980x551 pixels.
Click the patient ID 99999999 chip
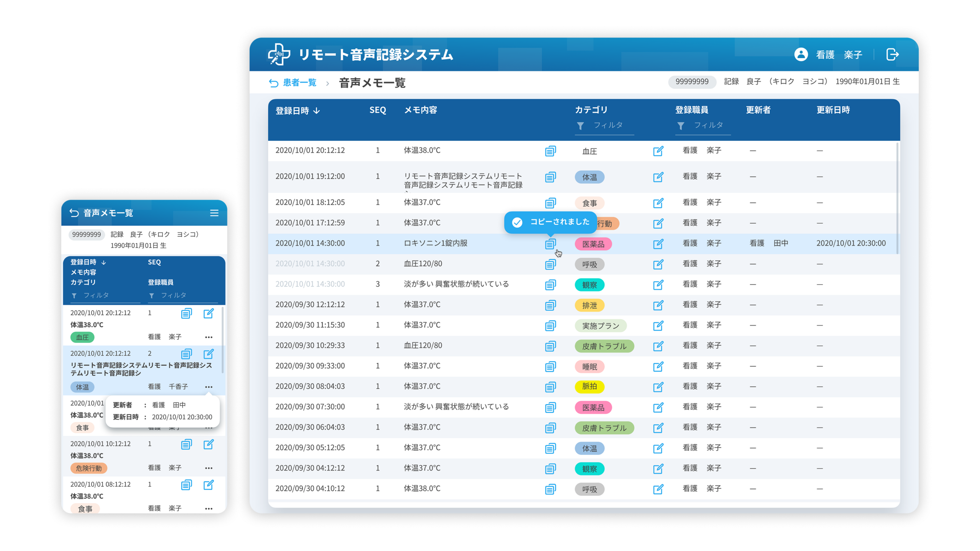click(691, 82)
